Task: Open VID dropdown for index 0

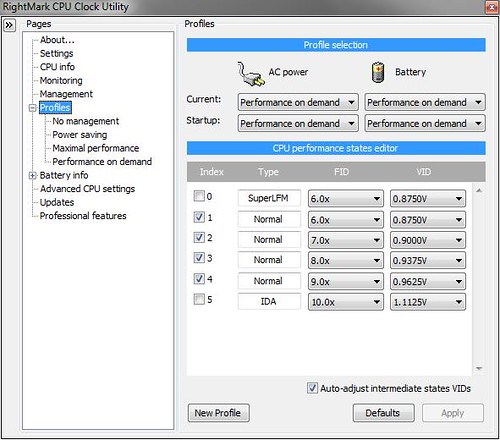Action: click(428, 199)
